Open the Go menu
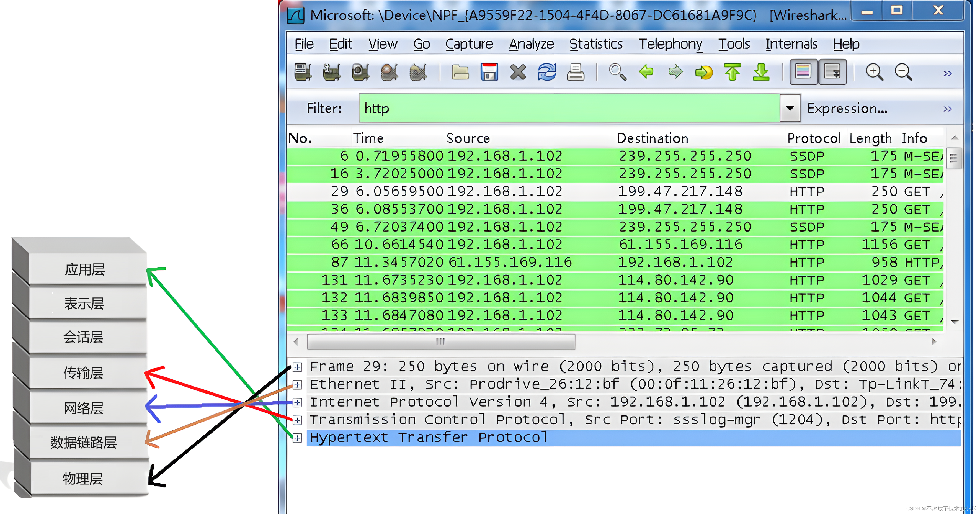 tap(422, 44)
